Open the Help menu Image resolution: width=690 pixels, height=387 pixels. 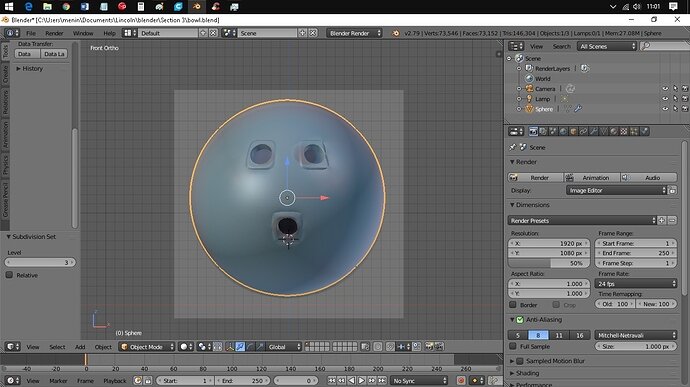pyautogui.click(x=109, y=33)
